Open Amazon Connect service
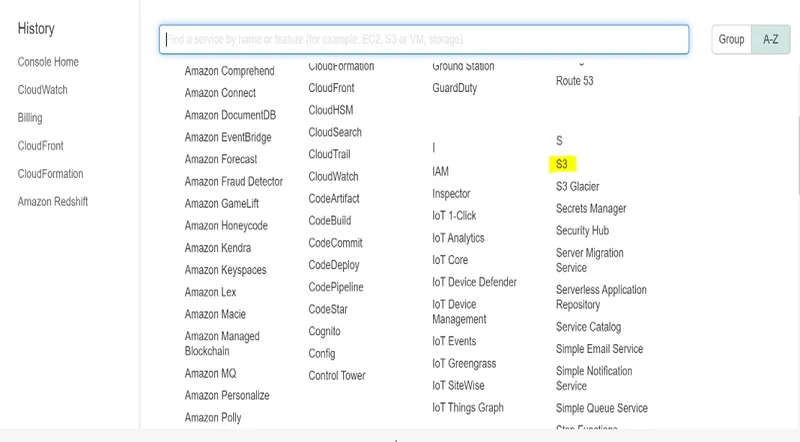This screenshot has height=442, width=800. (x=220, y=93)
